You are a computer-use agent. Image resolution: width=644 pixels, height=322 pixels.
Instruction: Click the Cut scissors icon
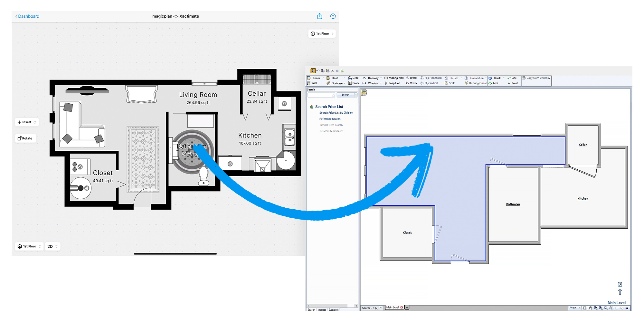[332, 71]
